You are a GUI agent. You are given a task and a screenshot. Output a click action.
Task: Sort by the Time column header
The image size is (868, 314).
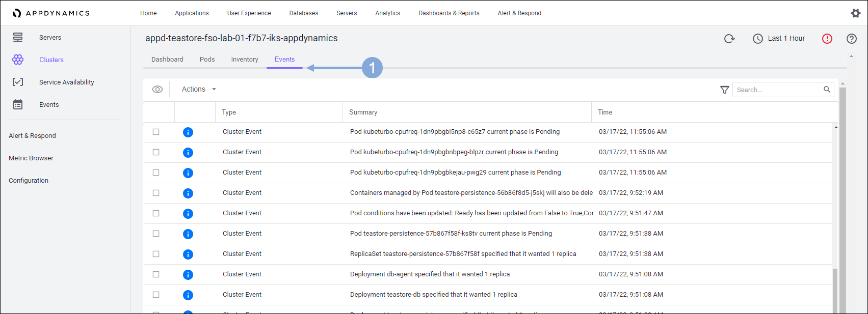point(605,112)
